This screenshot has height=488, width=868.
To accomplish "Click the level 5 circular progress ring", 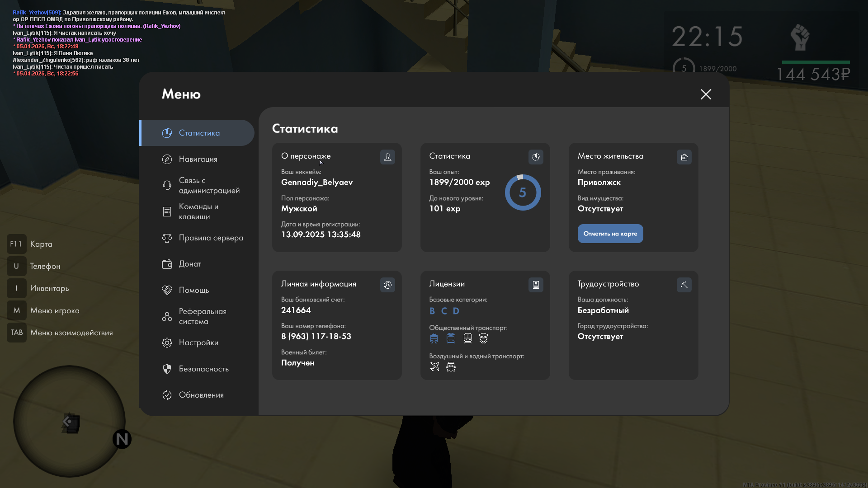I will 523,192.
